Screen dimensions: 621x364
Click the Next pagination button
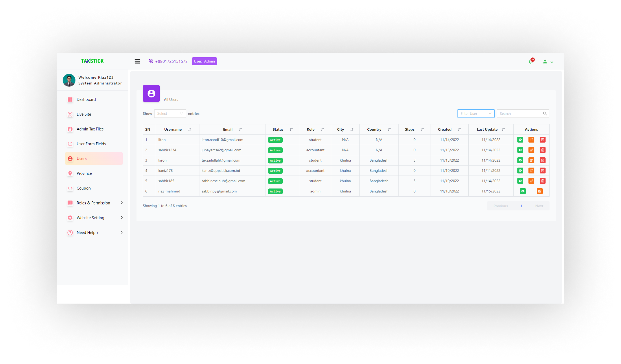coord(539,206)
